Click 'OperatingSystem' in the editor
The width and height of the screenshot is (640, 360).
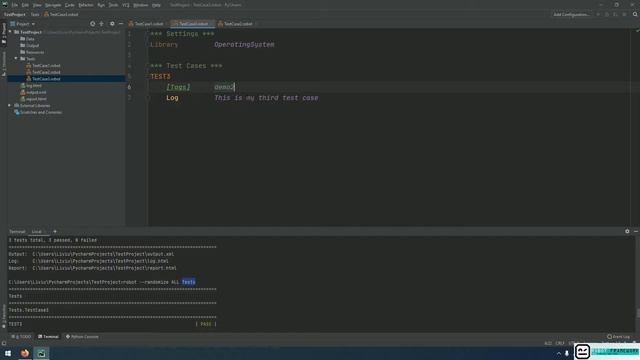coord(244,44)
